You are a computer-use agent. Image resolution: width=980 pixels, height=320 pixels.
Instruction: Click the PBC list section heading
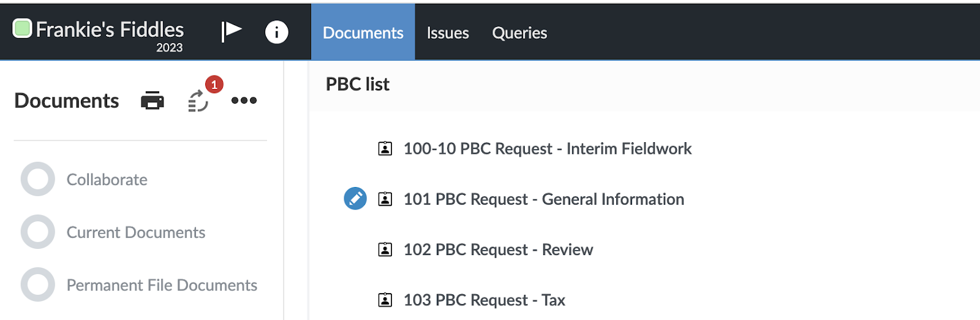pos(358,84)
